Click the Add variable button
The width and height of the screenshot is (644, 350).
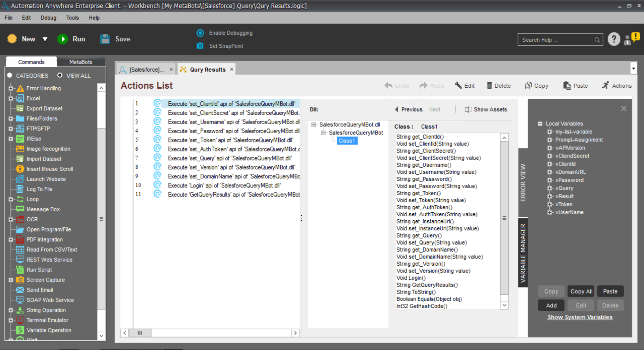551,305
